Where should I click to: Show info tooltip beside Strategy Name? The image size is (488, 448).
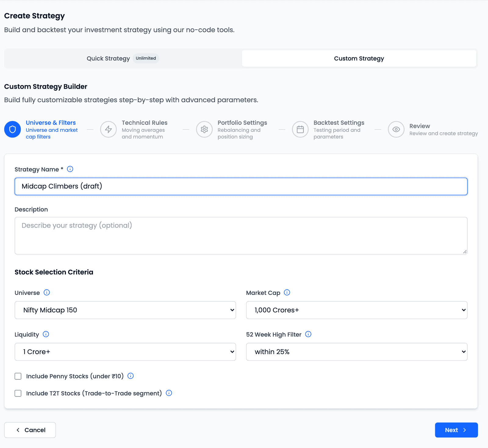70,169
